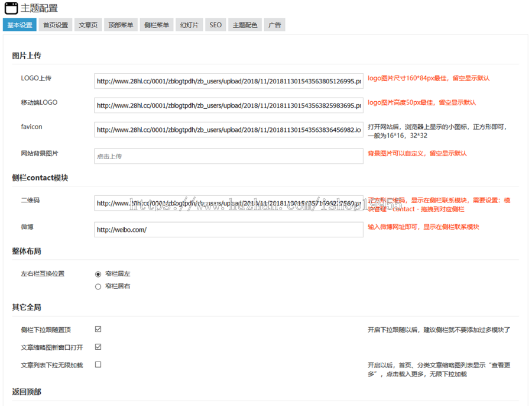Image resolution: width=532 pixels, height=406 pixels.
Task: Open the 基本设置 tab
Action: pyautogui.click(x=20, y=25)
